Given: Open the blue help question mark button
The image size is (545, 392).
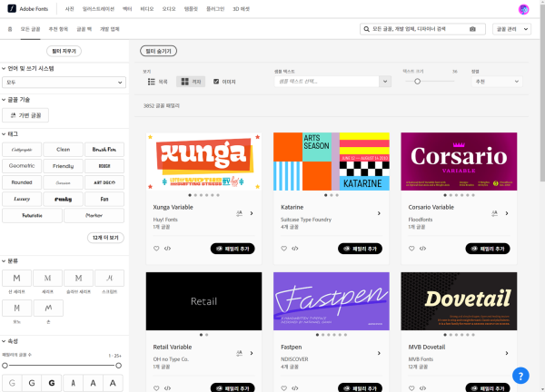Looking at the screenshot, I should 520,376.
